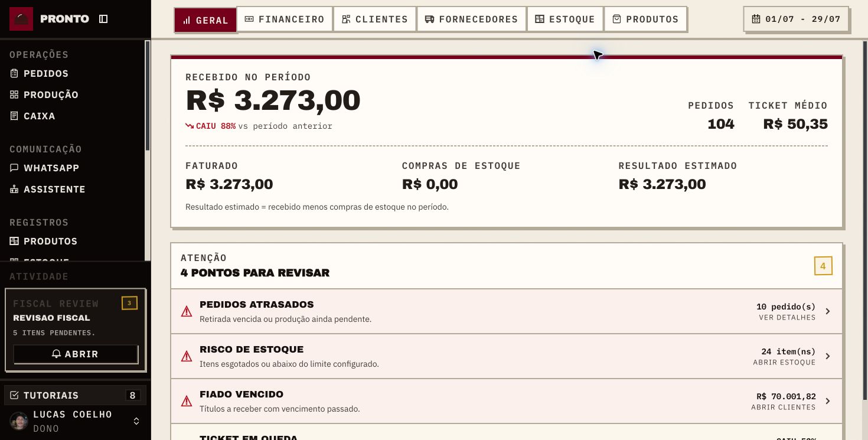Click the downward trend arrow icon
Screen dimensions: 868x440
click(x=190, y=126)
